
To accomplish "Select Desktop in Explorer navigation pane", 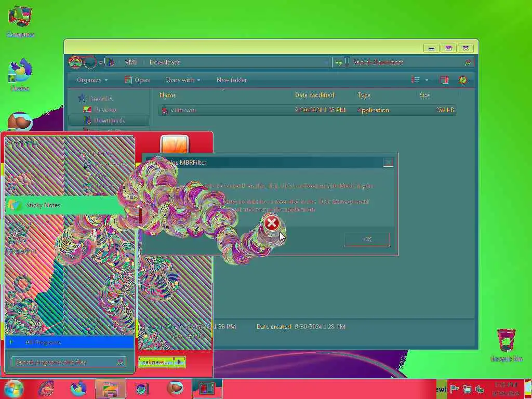I will pos(105,109).
